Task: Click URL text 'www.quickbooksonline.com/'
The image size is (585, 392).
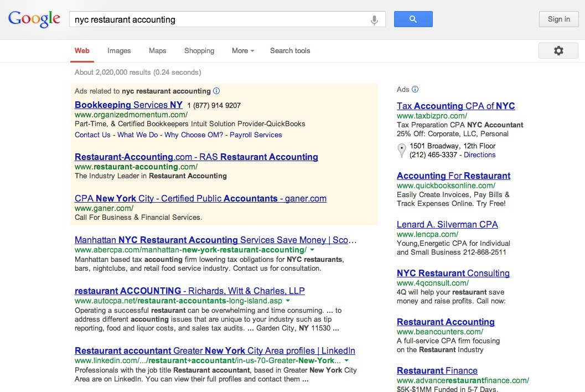Action: tap(446, 185)
